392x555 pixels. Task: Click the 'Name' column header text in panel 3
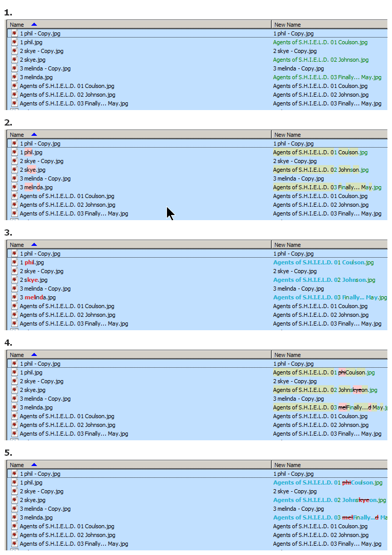(17, 245)
